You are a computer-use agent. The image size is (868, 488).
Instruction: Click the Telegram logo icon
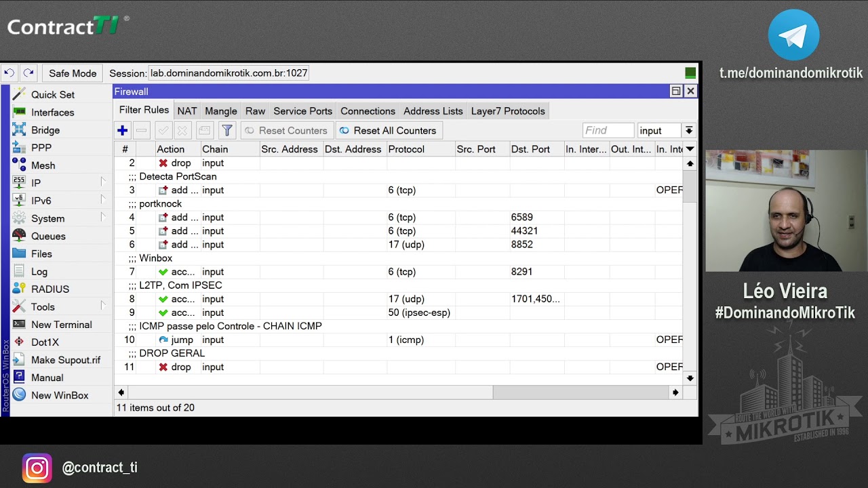click(793, 35)
